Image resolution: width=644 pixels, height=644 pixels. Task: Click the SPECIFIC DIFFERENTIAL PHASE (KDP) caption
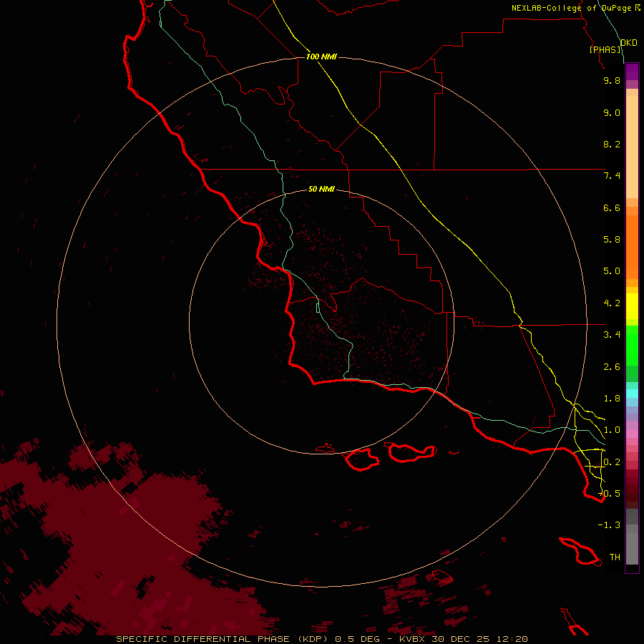pyautogui.click(x=223, y=639)
